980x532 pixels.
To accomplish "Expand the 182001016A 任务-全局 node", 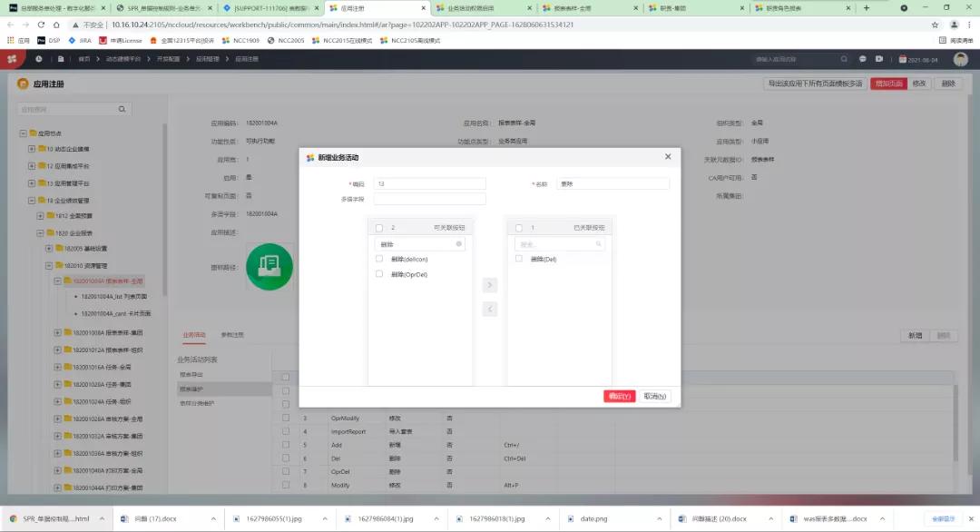I will (57, 367).
